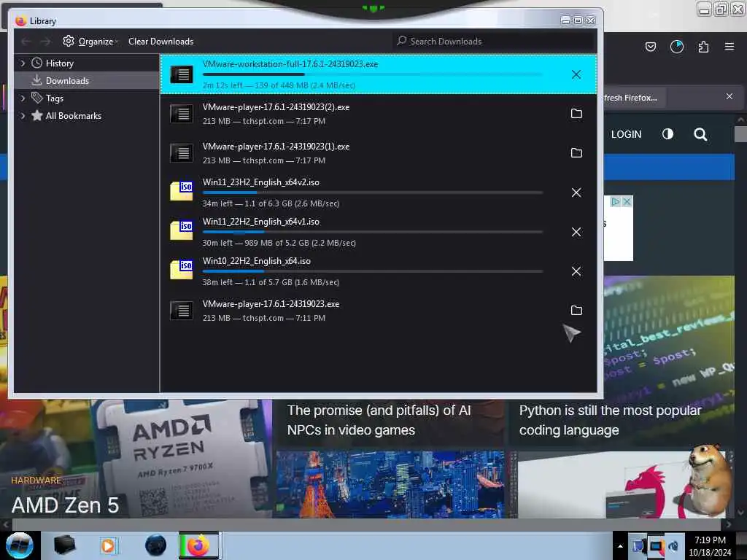Click Tokyo Tower city thumbnail
The image size is (747, 560).
coord(390,484)
